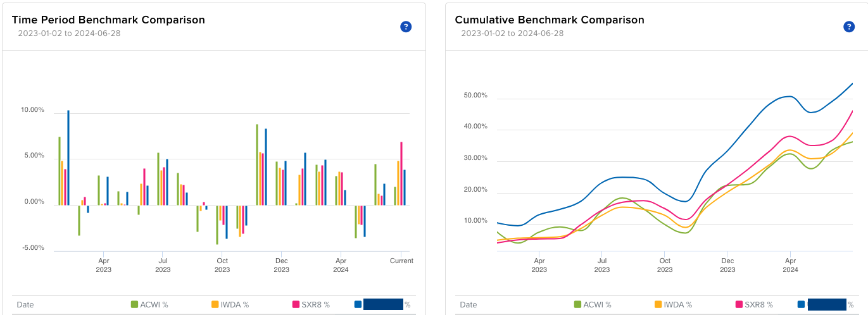Screen dimensions: 868x315
Task: Select 'ACWI %' label in Time Period legend
Action: [154, 305]
